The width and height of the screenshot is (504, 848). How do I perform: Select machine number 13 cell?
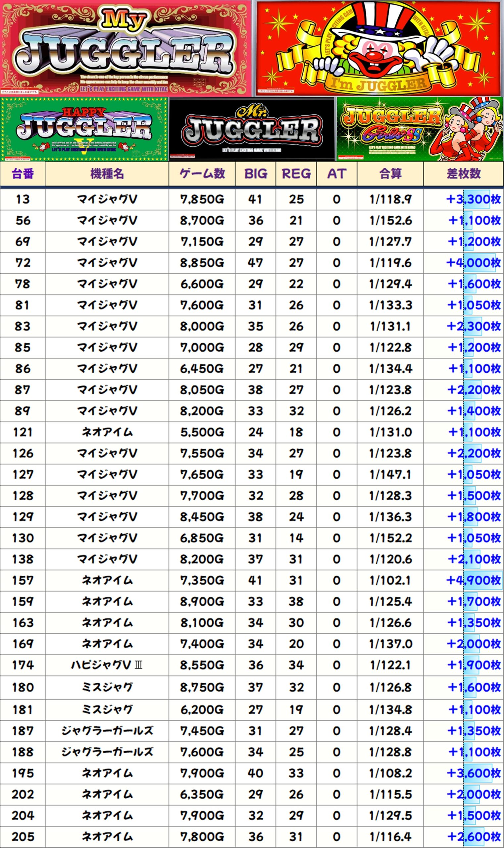tap(23, 199)
